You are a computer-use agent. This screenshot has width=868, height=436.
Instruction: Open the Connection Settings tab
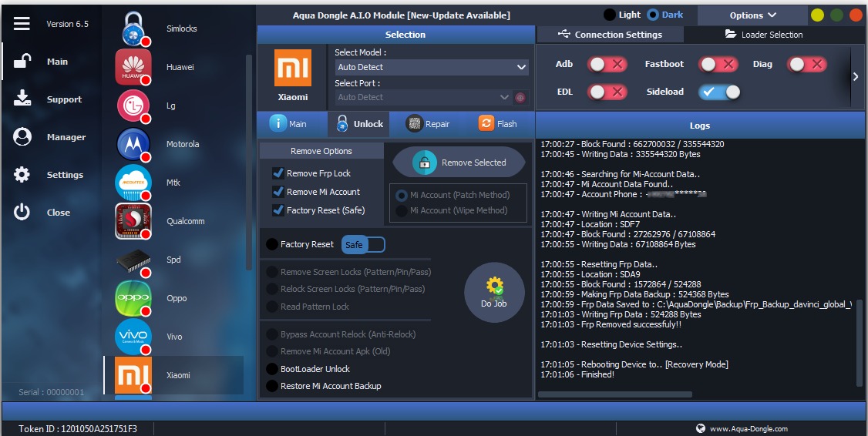coord(610,35)
